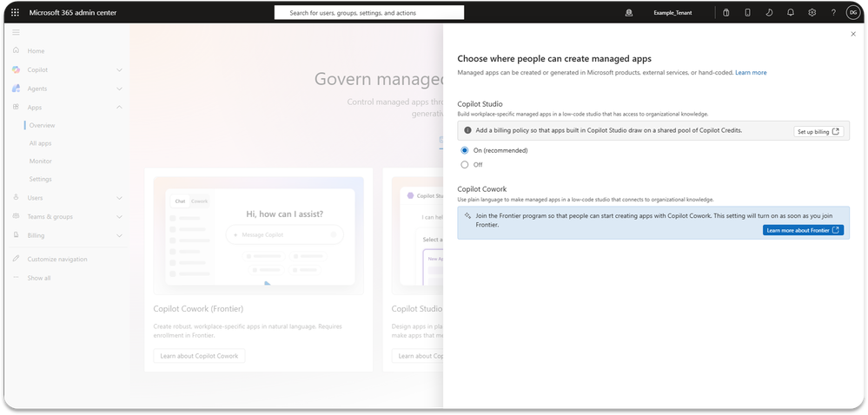Expand the Billing nav chevron
Viewport: 868px width, 415px height.
(120, 235)
